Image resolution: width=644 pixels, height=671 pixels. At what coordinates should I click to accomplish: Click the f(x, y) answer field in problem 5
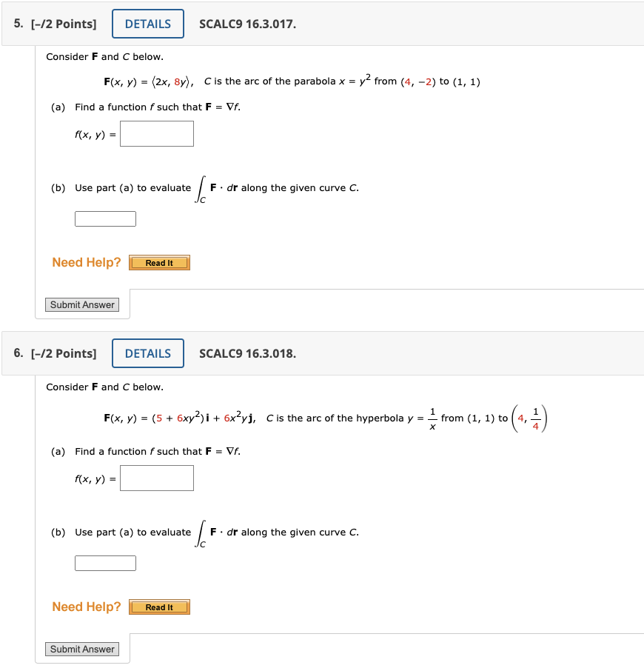pos(156,133)
